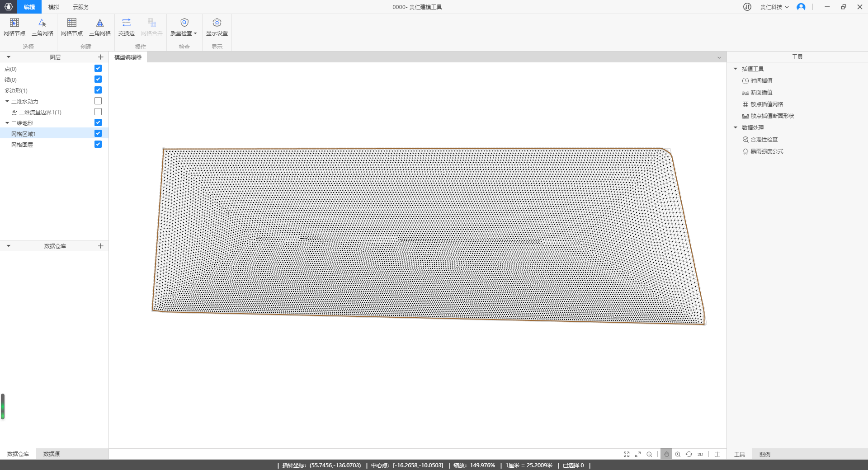868x470 pixels.
Task: Enable the 二维水动力 layer checkbox
Action: click(x=98, y=101)
